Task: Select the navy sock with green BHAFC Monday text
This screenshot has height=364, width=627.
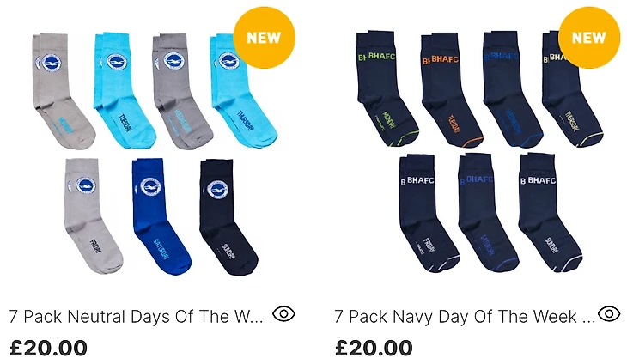Action: pos(386,88)
